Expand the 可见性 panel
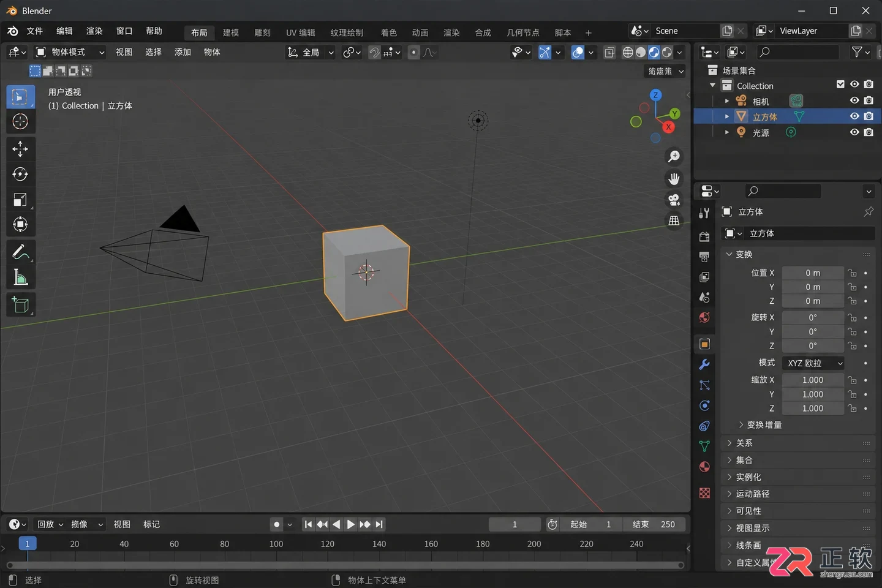Viewport: 882px width, 588px height. [x=798, y=511]
